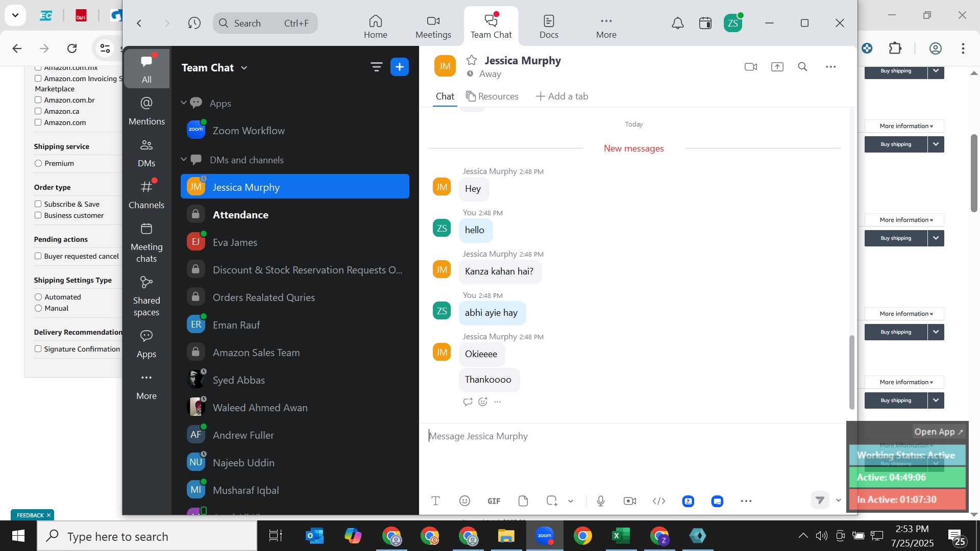Open Excel from the taskbar
Viewport: 980px width, 551px height.
[620, 536]
